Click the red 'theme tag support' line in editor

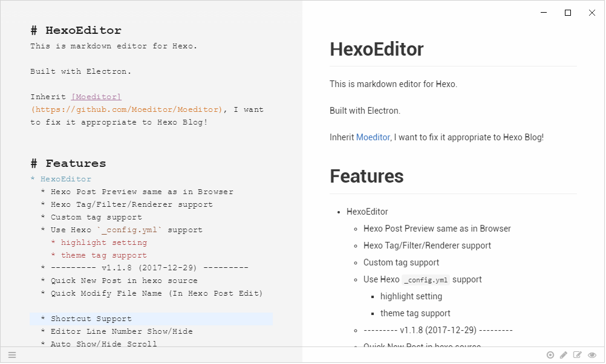[x=99, y=255]
